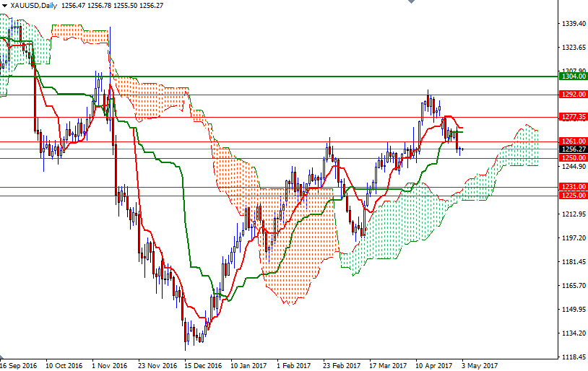Click the 1149.95 price scale value
Viewport: 588px width, 371px height.
coord(574,309)
